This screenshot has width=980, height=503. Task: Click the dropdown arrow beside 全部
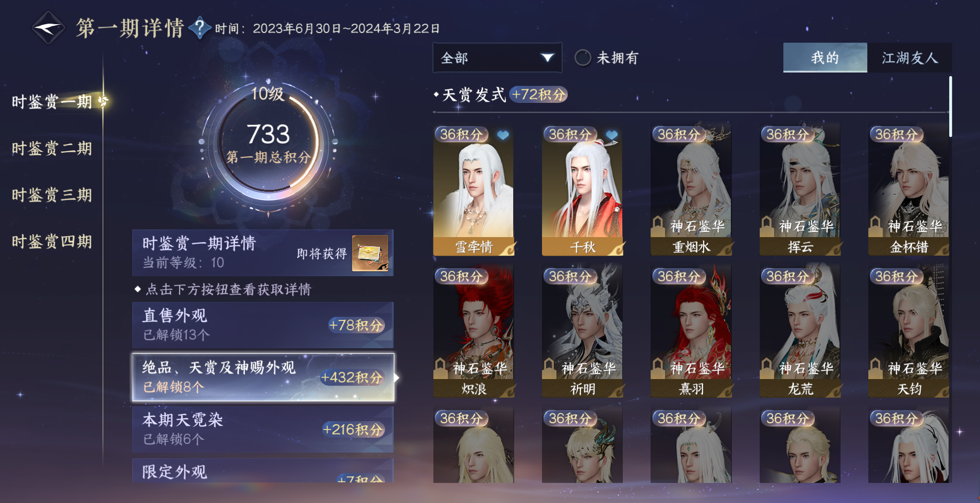548,58
